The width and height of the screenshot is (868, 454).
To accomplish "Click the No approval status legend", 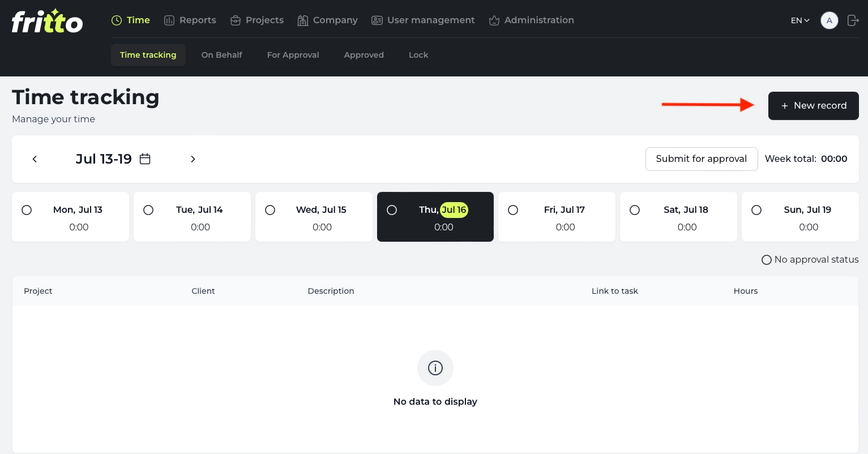I will [x=810, y=260].
